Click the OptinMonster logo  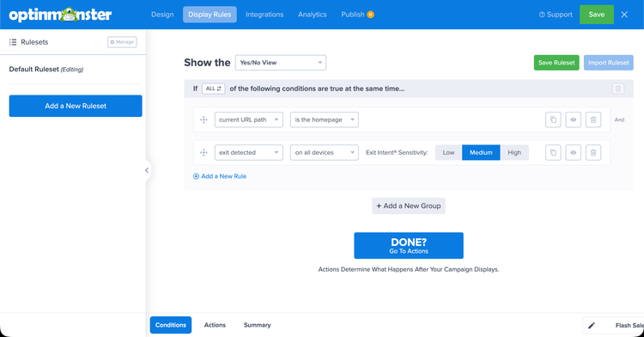(x=60, y=15)
